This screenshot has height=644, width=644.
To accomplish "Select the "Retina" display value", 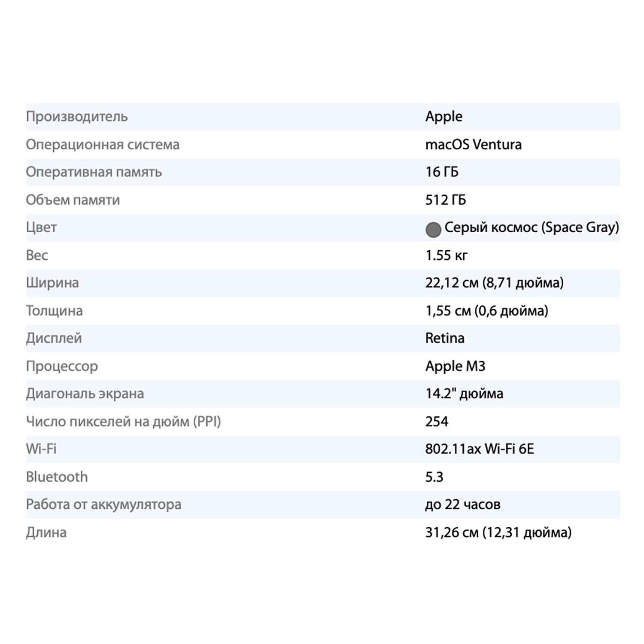I will [445, 338].
